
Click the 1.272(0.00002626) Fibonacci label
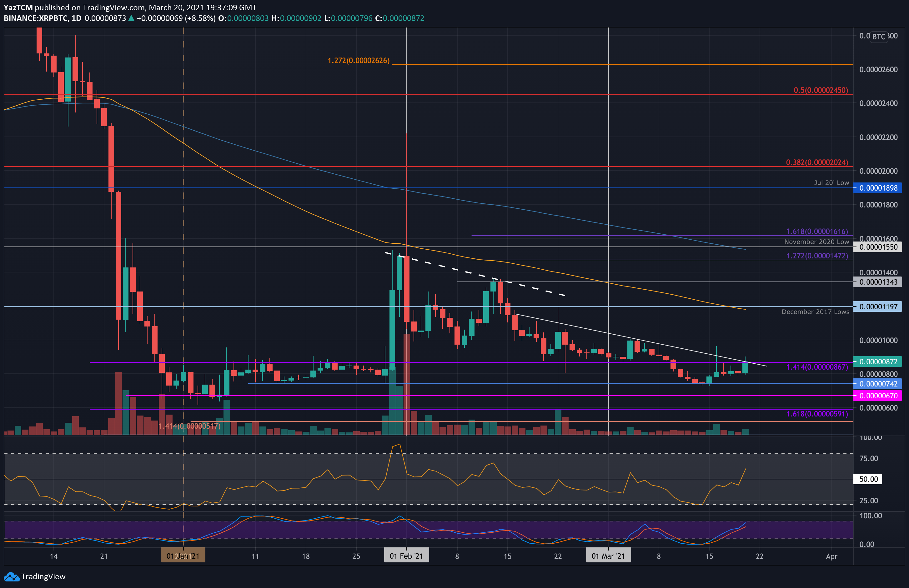pyautogui.click(x=359, y=61)
